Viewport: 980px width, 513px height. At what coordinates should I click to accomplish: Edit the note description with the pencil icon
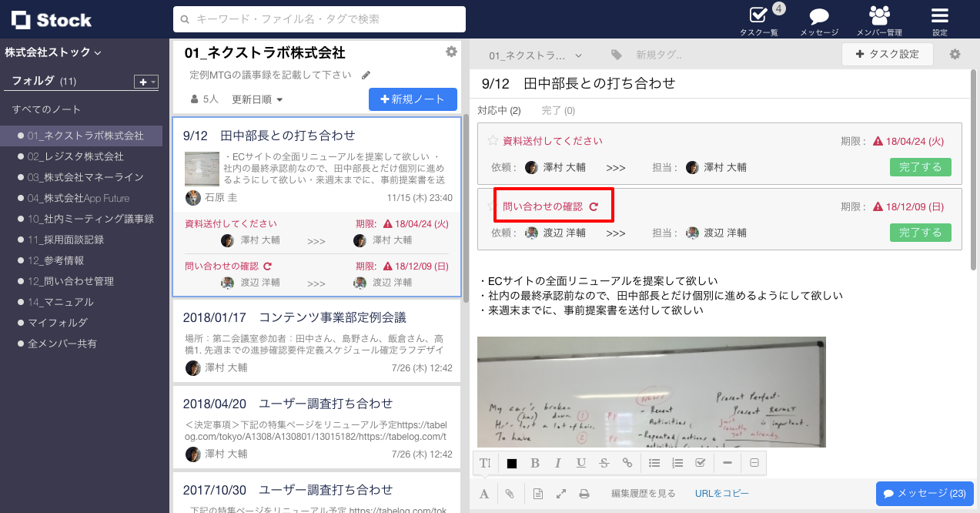pyautogui.click(x=366, y=75)
